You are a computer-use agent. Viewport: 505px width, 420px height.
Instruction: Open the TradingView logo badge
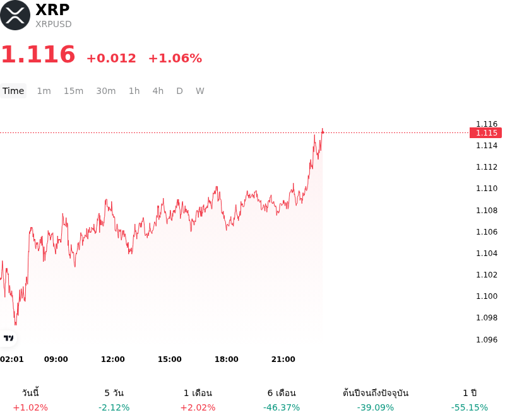pyautogui.click(x=8, y=338)
